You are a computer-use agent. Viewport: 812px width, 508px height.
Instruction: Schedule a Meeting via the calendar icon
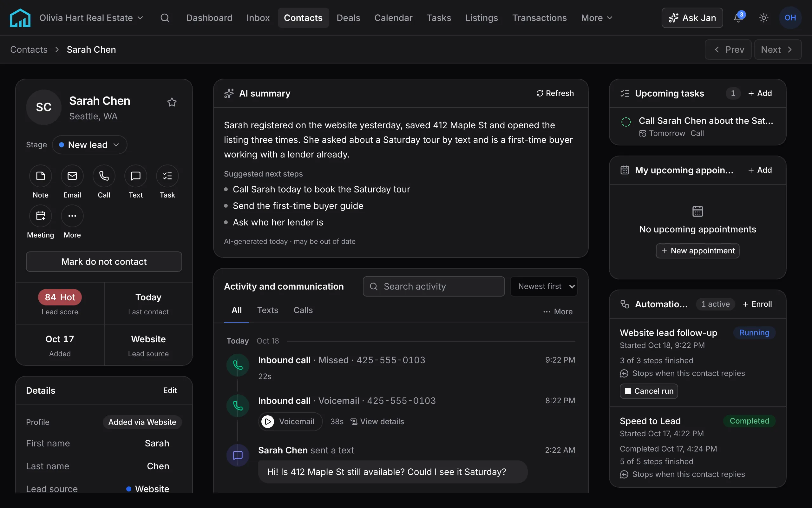coord(41,216)
